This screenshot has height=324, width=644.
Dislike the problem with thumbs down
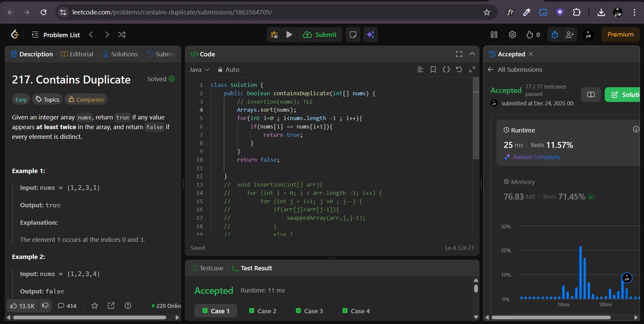[46, 306]
